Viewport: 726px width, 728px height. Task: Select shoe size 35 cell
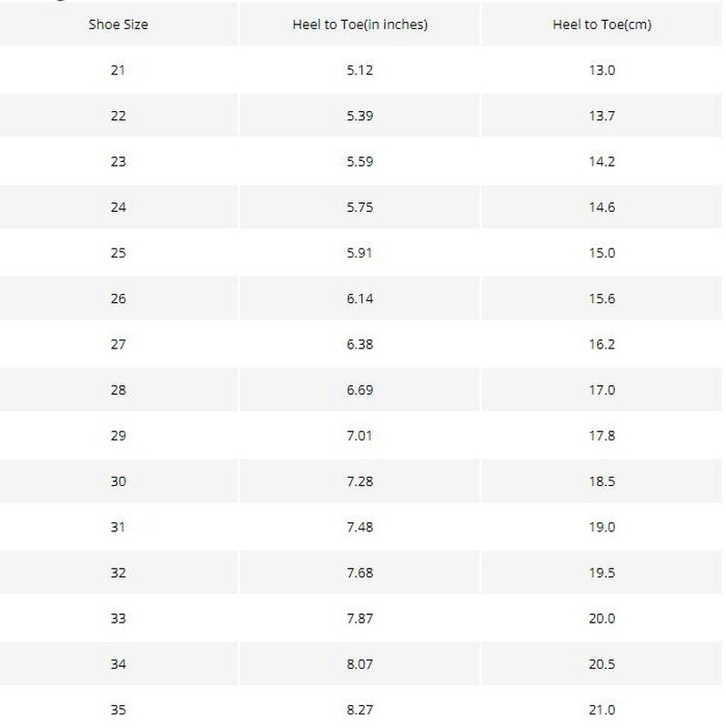click(118, 710)
